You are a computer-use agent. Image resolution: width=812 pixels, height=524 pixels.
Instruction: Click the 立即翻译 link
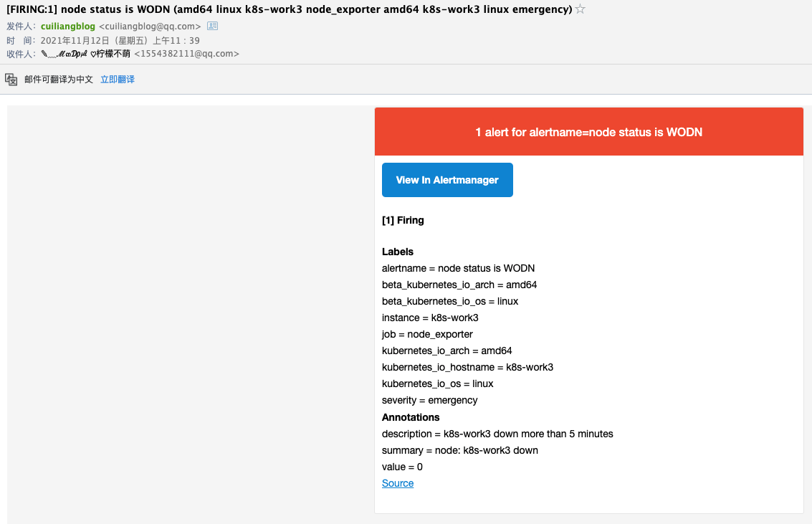tap(118, 80)
